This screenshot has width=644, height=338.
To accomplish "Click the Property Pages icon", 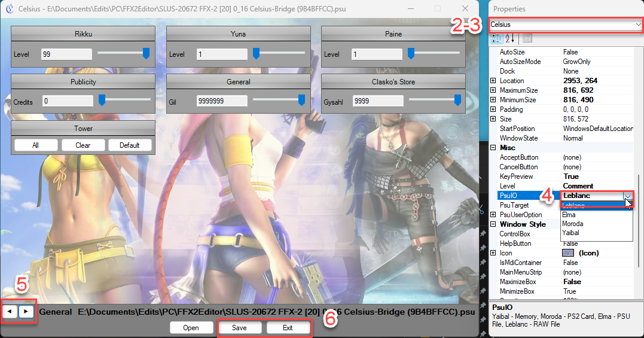I will (527, 38).
